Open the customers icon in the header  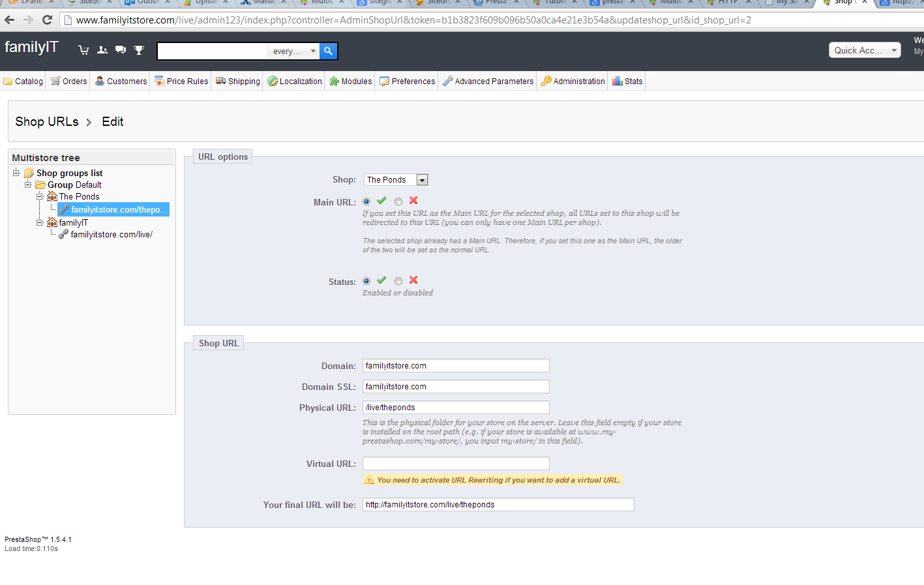tap(102, 50)
